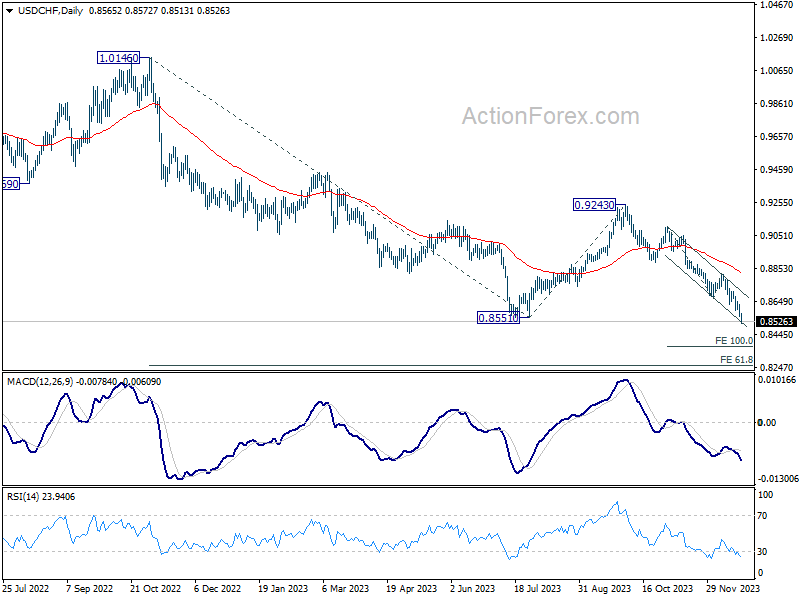Select the MACD 0.010166 axis value

(x=777, y=380)
